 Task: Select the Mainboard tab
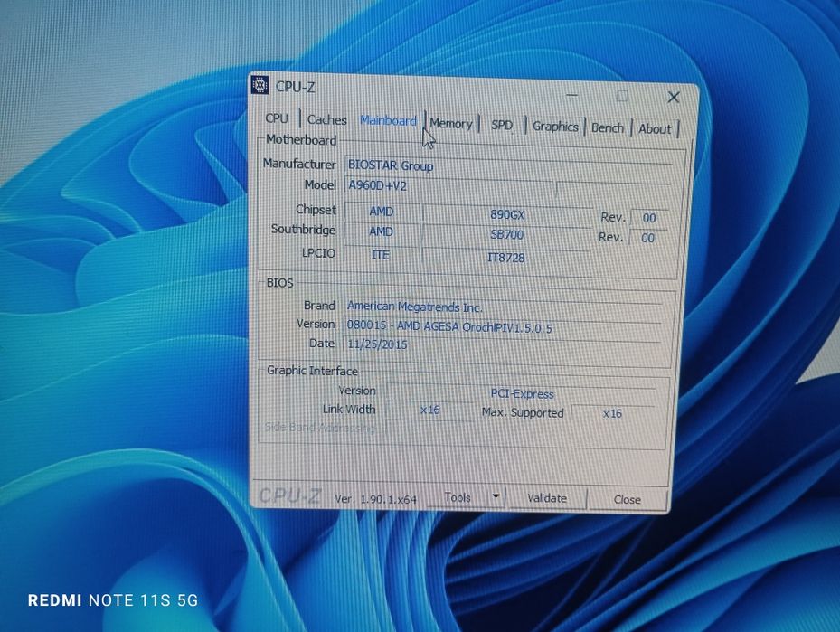point(388,120)
